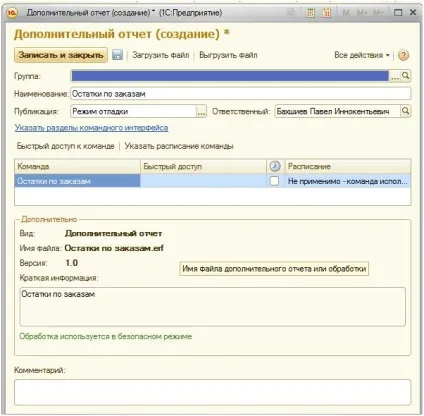Open help via question mark icon
Screen dimensions: 424x416
point(403,55)
